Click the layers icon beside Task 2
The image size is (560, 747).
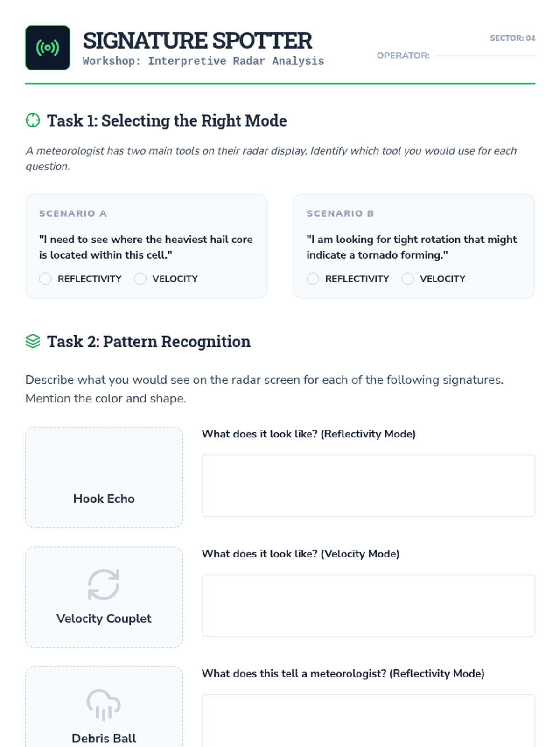pos(33,341)
